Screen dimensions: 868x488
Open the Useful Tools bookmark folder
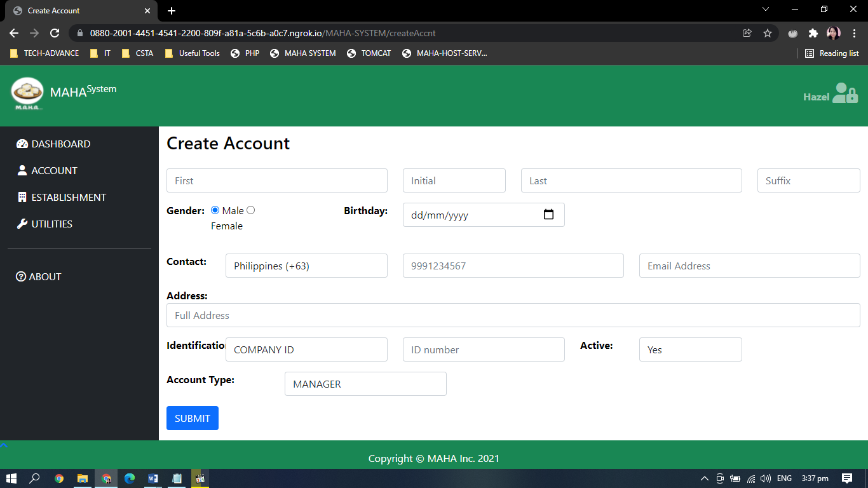193,53
